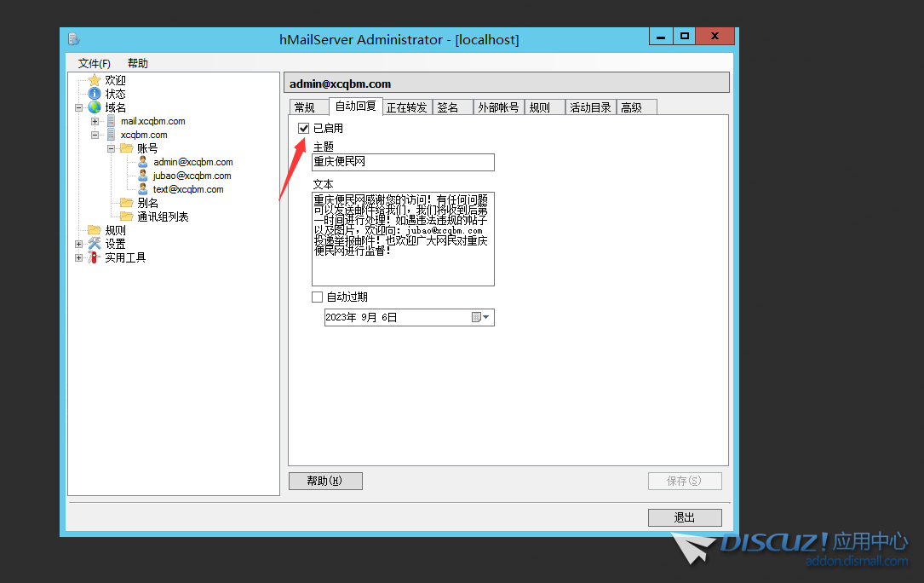Switch to the 正在转发 tab
This screenshot has width=924, height=583.
pyautogui.click(x=406, y=107)
